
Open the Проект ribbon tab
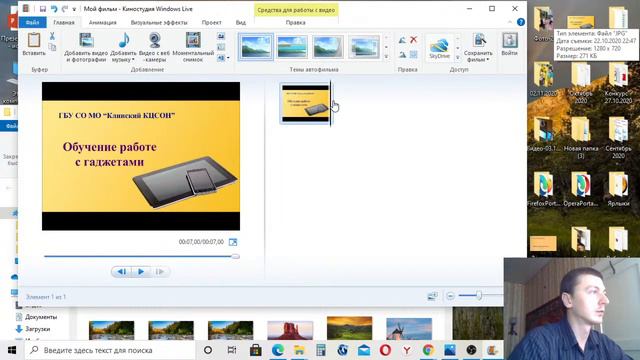coord(211,22)
